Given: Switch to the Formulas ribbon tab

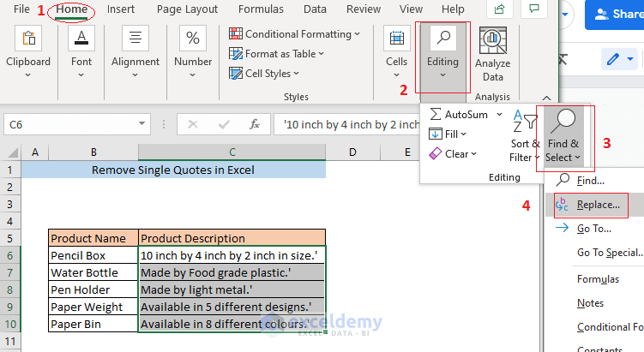Looking at the screenshot, I should pyautogui.click(x=261, y=9).
